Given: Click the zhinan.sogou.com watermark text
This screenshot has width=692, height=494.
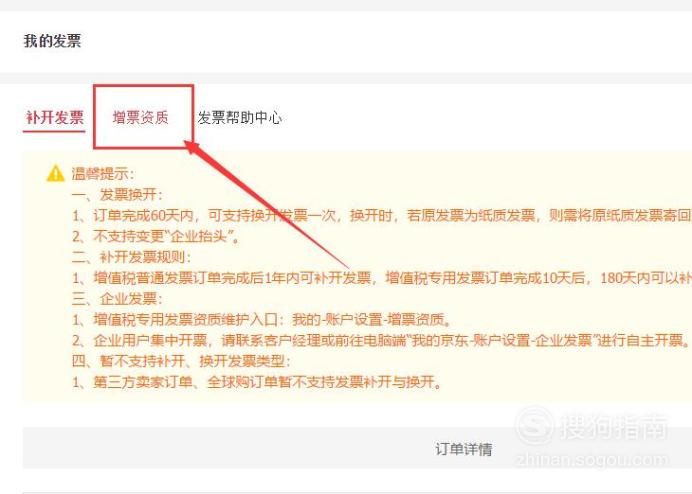Looking at the screenshot, I should tap(591, 460).
